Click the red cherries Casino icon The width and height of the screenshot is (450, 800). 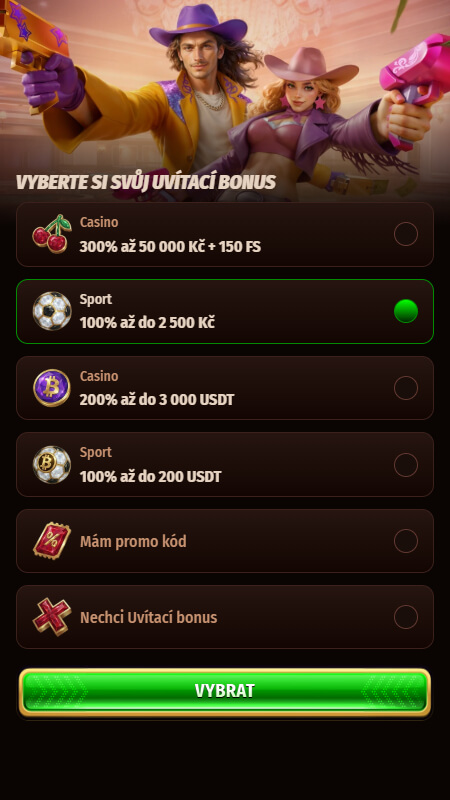click(52, 234)
